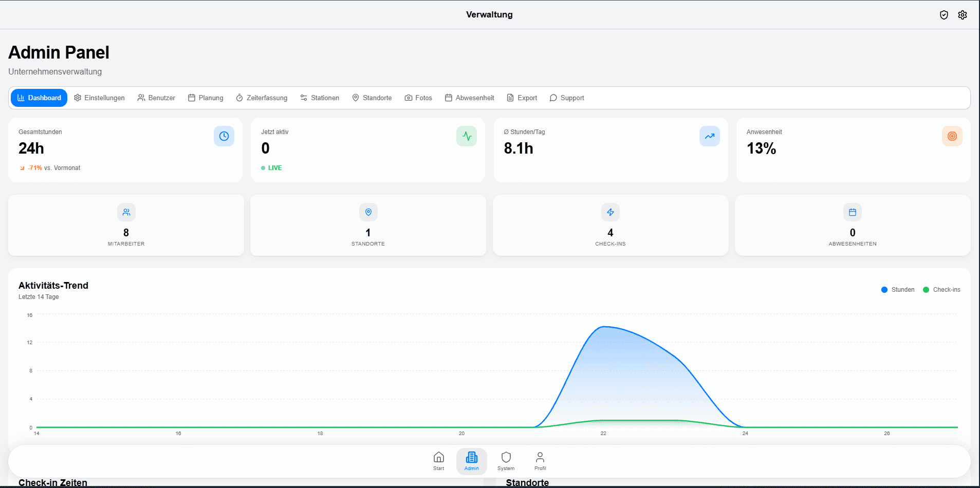Click the CHECK-INS label
The width and height of the screenshot is (980, 488).
click(x=611, y=244)
